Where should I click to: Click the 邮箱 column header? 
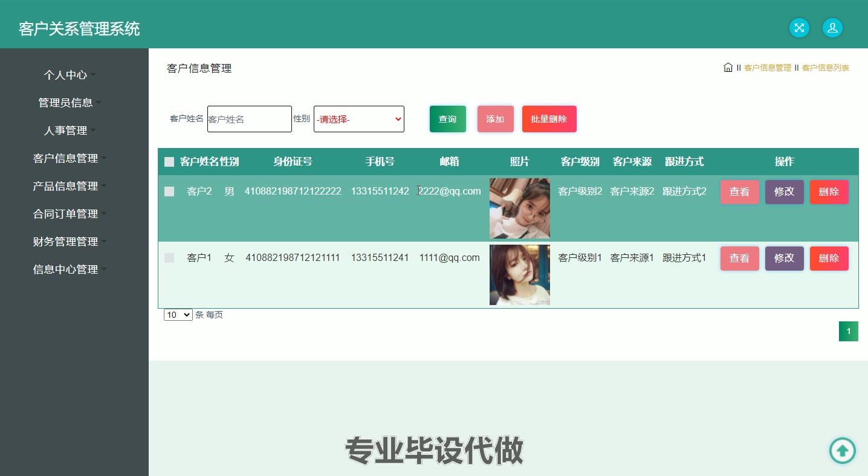point(449,161)
